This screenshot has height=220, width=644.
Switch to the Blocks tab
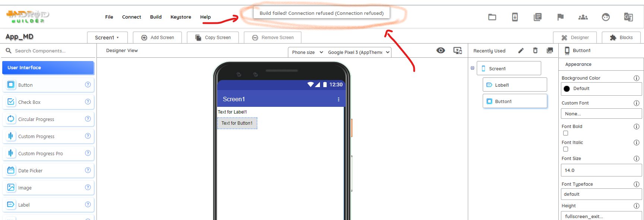(622, 38)
